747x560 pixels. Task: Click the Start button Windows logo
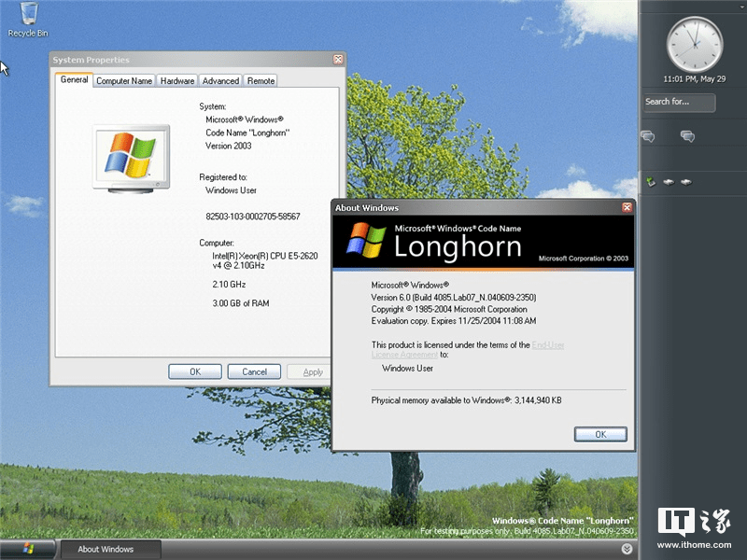pos(27,550)
